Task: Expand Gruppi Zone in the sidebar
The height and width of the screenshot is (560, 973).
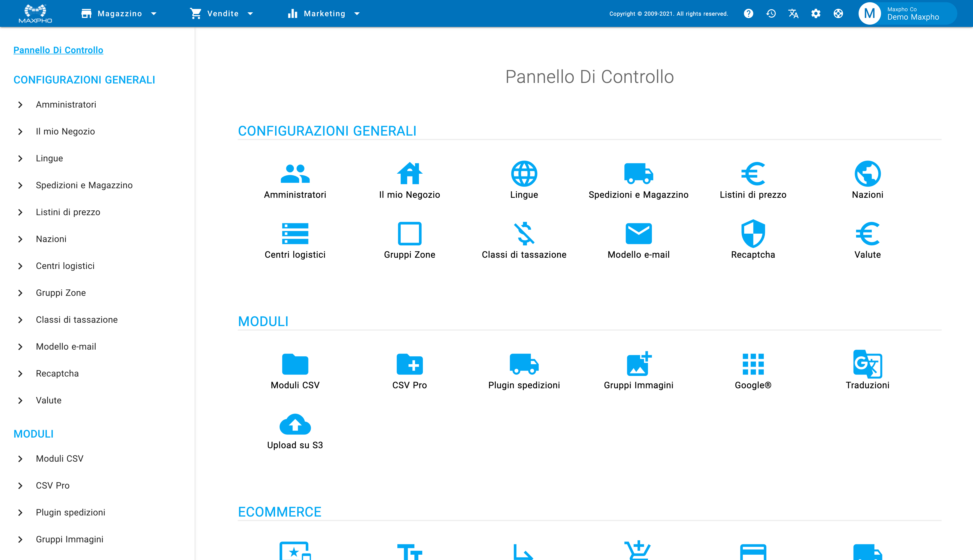Action: coord(61,292)
